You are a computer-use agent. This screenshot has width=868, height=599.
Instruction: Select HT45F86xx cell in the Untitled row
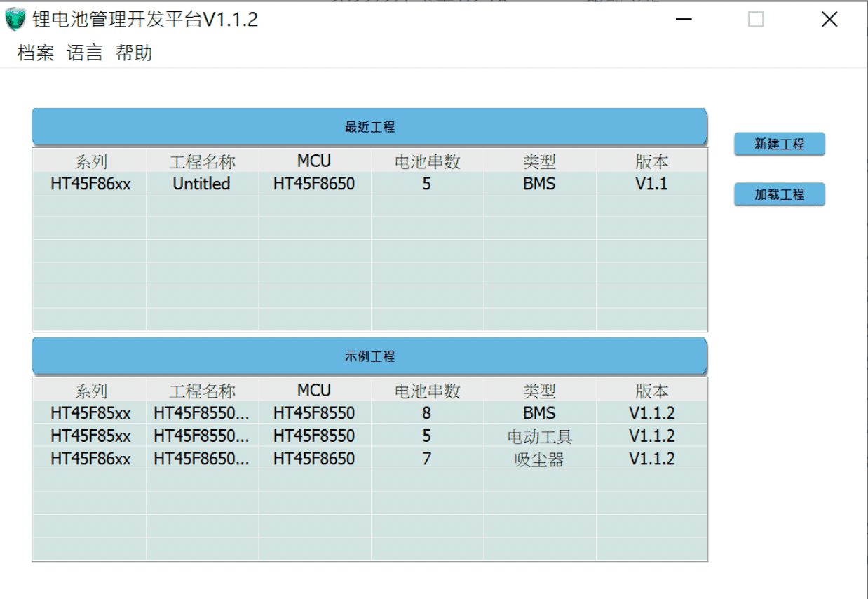(90, 184)
